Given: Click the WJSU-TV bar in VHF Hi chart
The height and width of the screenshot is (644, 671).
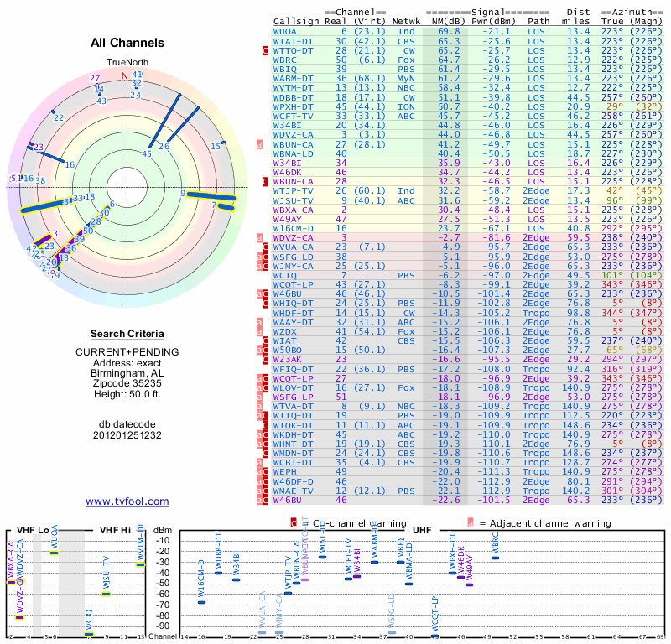Looking at the screenshot, I should 107,594.
